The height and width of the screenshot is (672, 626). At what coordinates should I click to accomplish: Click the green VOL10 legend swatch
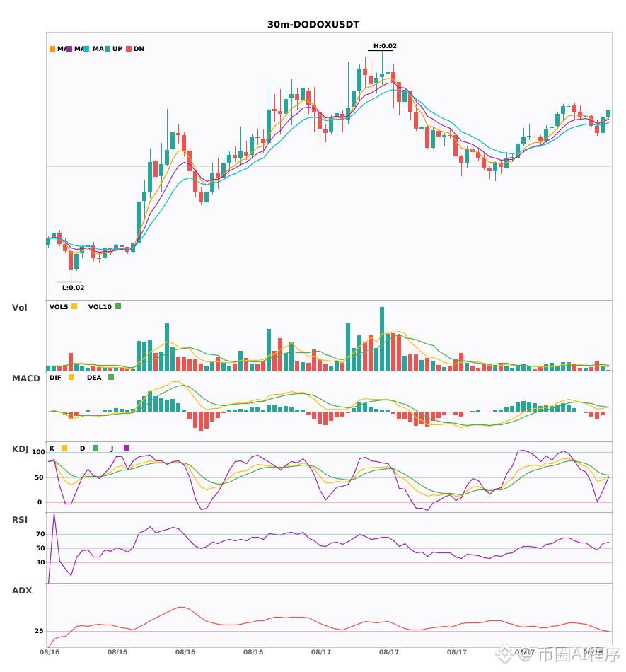pos(118,306)
